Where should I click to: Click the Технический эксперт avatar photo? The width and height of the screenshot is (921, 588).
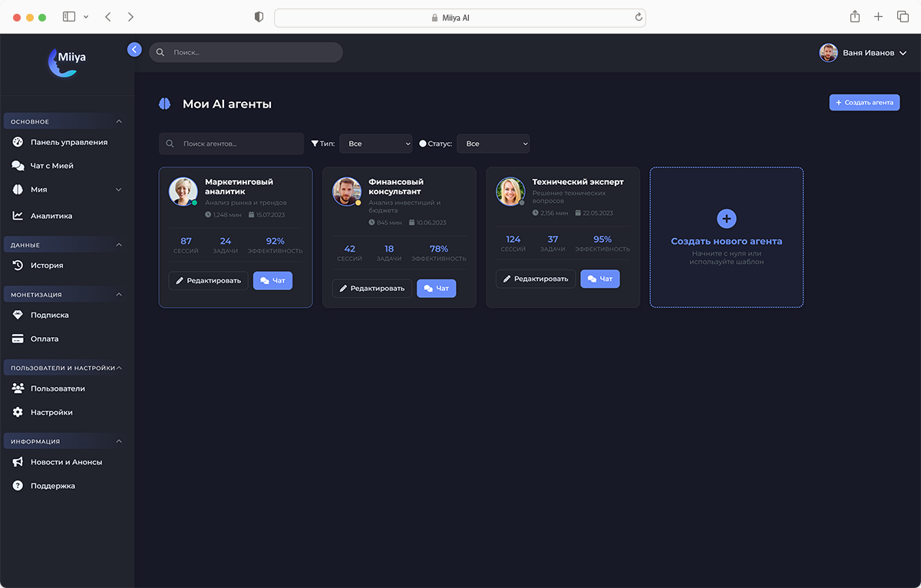[x=510, y=192]
